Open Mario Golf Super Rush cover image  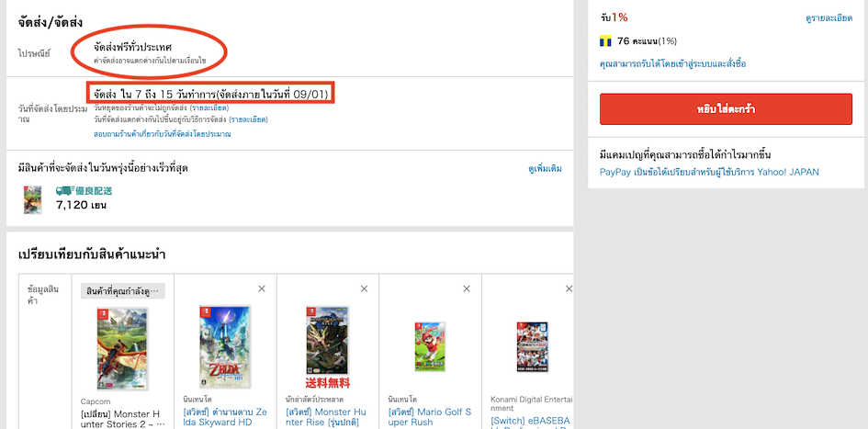[430, 346]
